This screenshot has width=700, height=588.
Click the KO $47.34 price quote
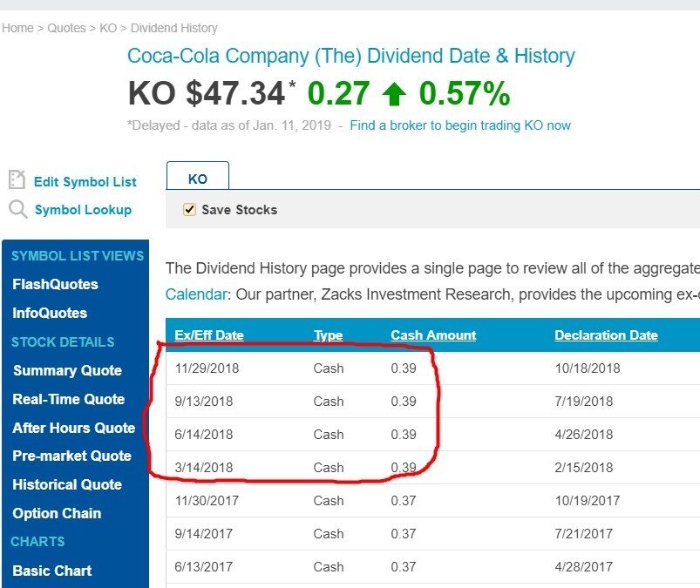(x=207, y=93)
